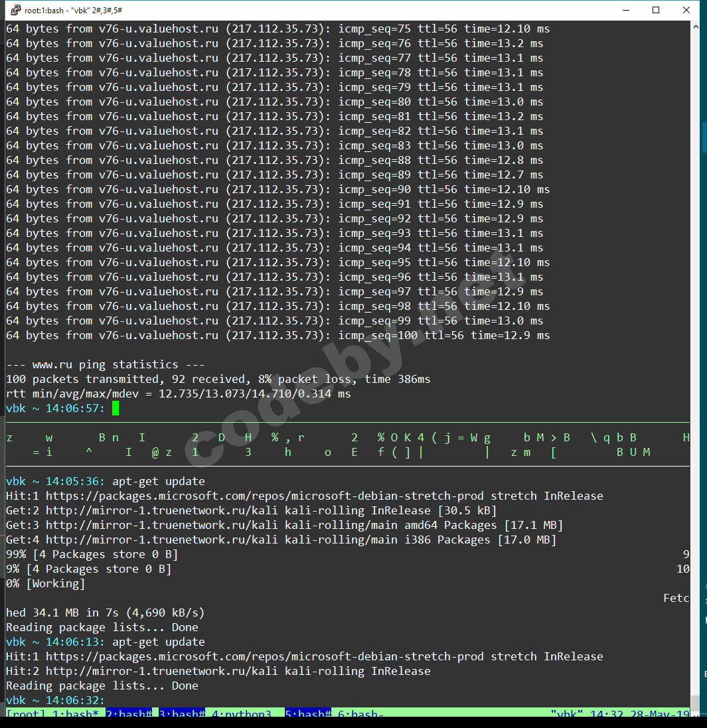The image size is (707, 728).
Task: Click the 'rtt min/avg/max/mdev' statistics line
Action: point(179,394)
